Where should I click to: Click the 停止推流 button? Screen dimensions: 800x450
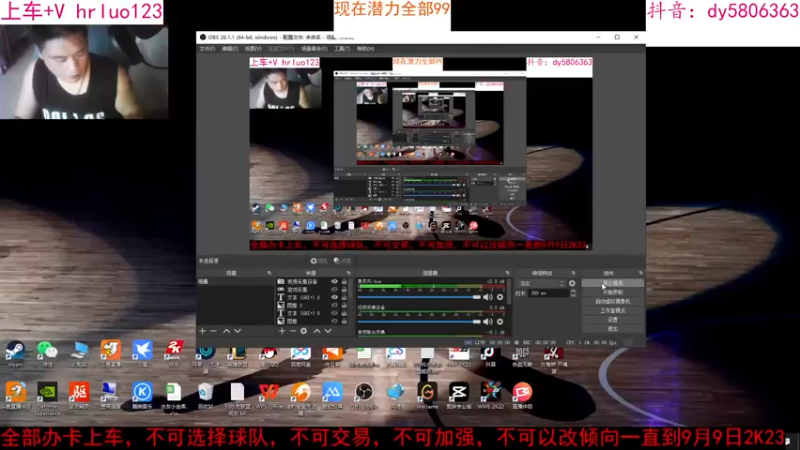(x=613, y=283)
